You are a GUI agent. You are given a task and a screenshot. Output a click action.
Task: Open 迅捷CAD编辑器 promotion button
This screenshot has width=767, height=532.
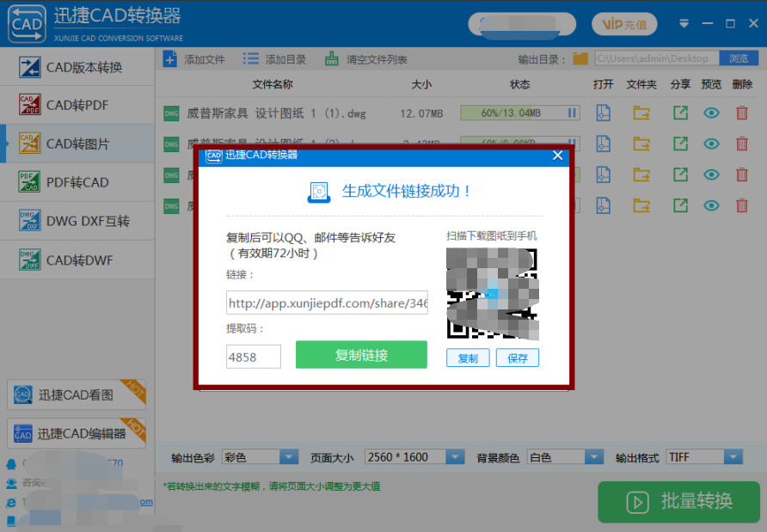pos(77,433)
